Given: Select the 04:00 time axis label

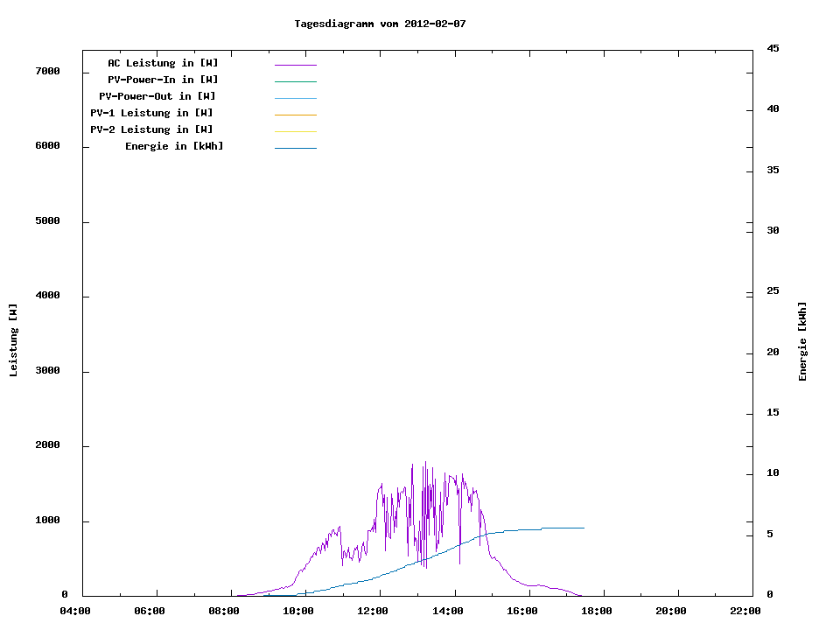Looking at the screenshot, I should (x=75, y=611).
